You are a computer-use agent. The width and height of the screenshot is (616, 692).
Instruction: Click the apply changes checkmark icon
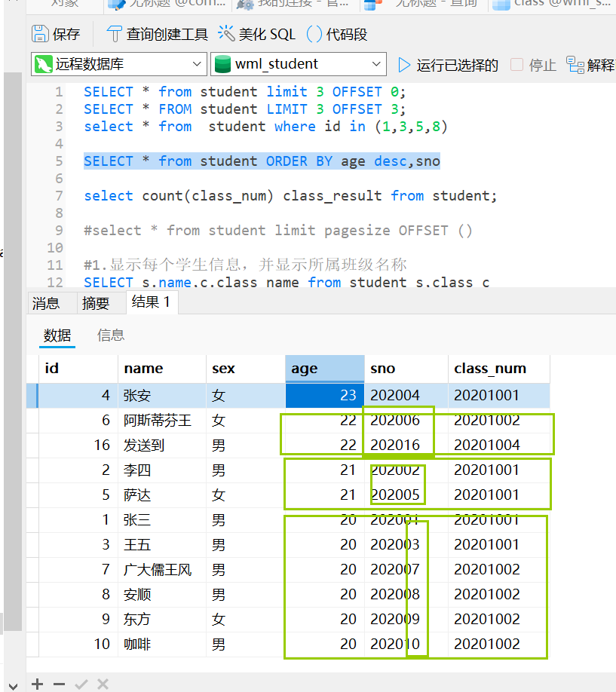pos(81,684)
